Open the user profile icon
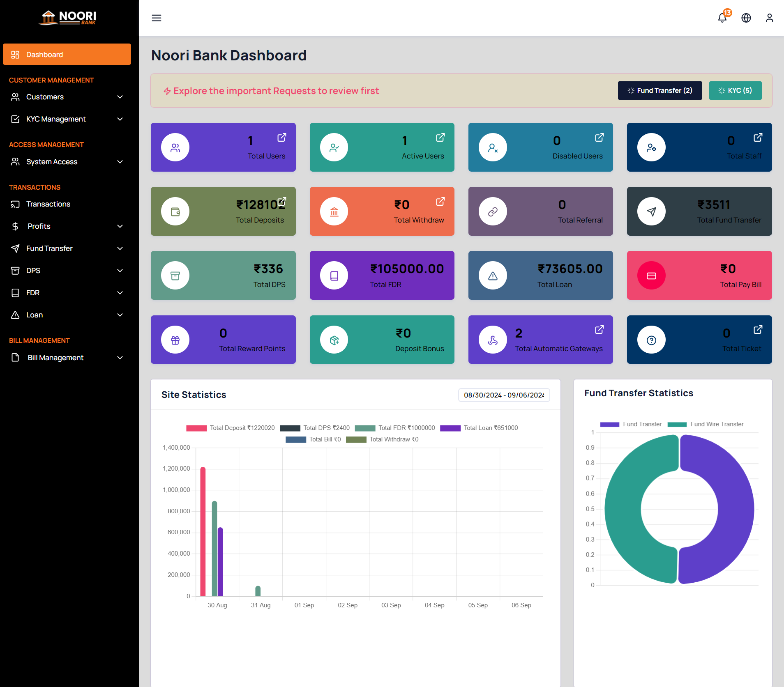This screenshot has width=784, height=687. 769,18
